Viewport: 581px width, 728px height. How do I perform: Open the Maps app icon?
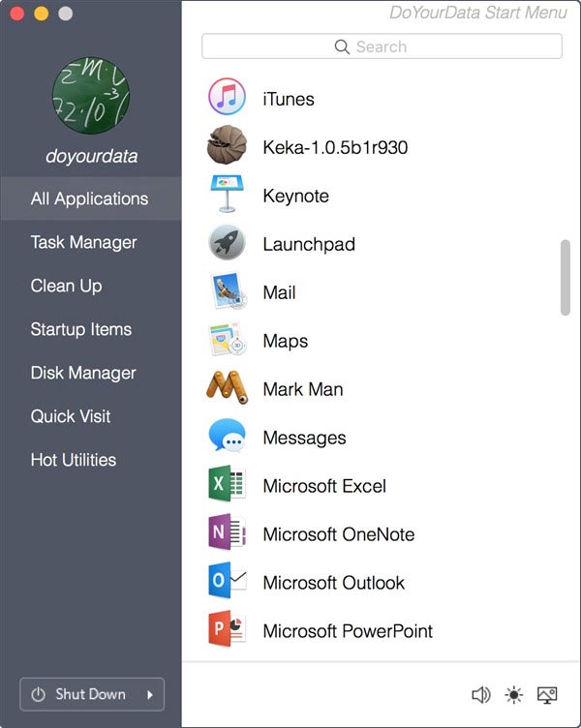(228, 339)
